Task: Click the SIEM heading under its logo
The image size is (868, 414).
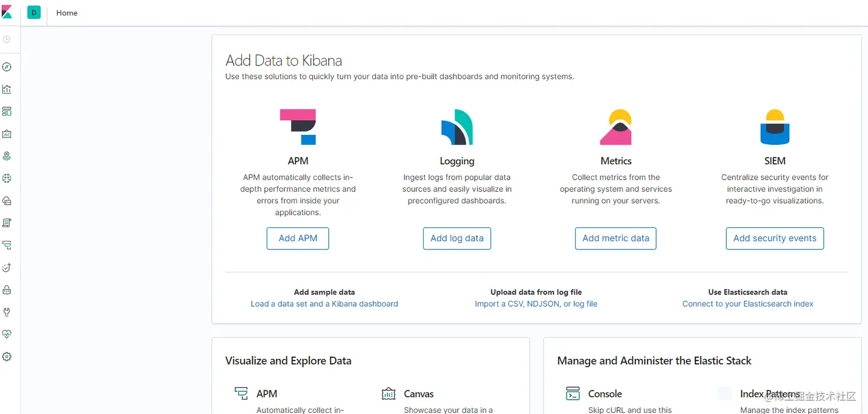Action: (775, 161)
